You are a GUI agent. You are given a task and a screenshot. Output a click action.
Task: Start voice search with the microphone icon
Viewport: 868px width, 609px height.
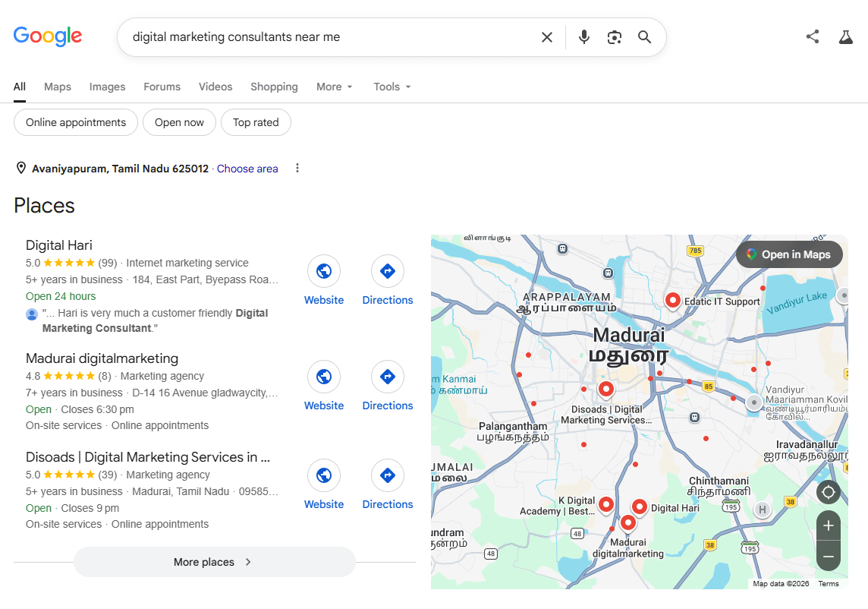point(583,37)
